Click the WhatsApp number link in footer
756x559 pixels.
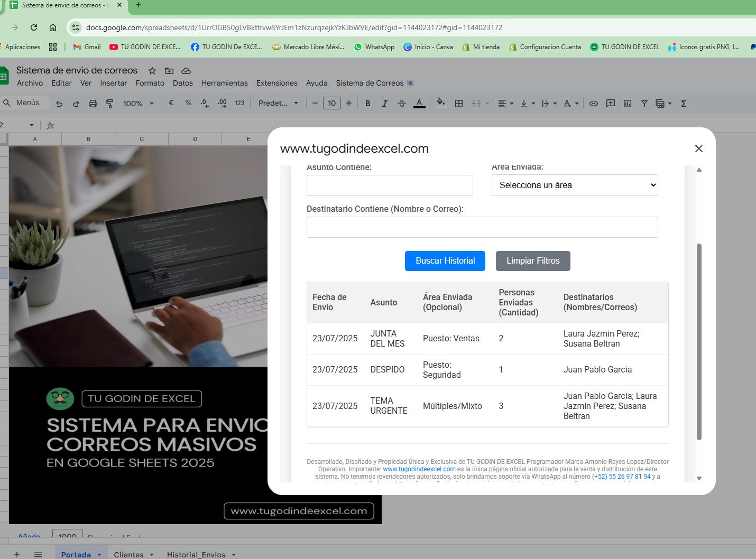coord(622,477)
